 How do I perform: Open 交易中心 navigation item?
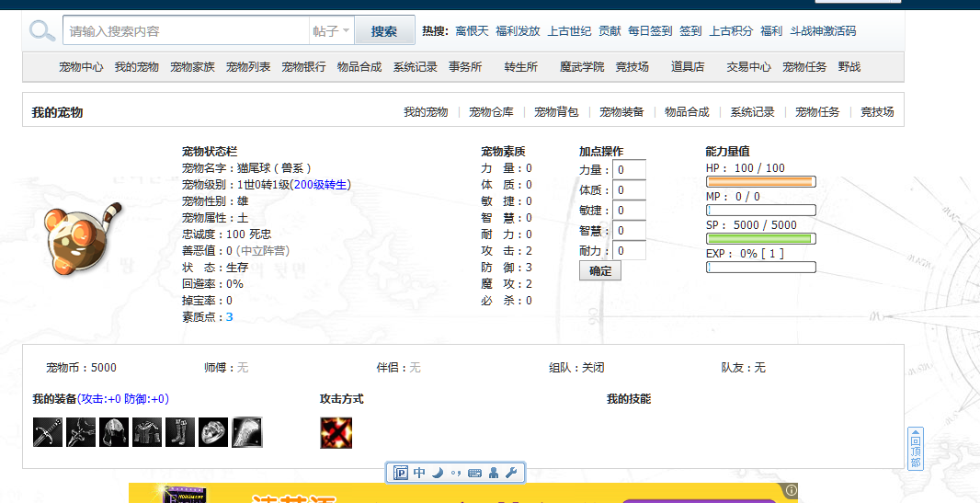tap(748, 67)
